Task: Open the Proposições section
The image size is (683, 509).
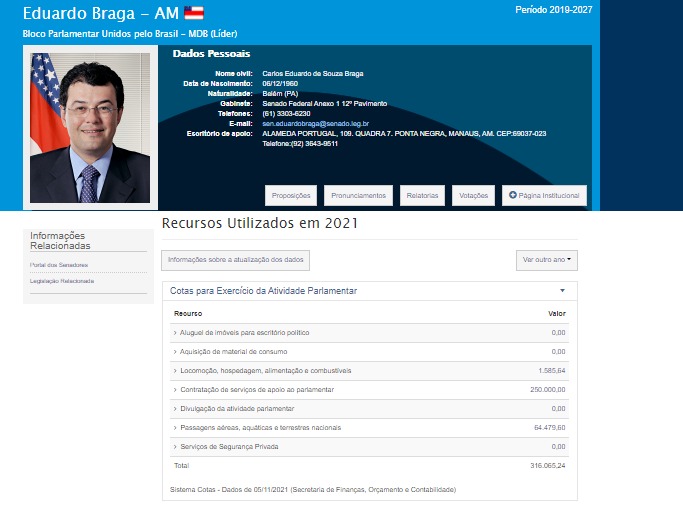Action: tap(291, 196)
